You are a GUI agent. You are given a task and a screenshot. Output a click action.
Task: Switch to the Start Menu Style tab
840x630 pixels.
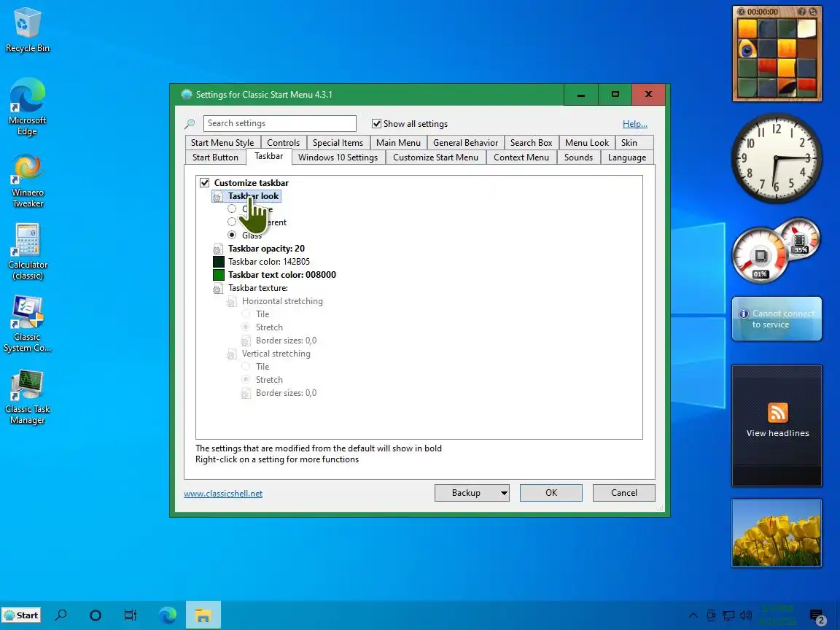[x=222, y=142]
